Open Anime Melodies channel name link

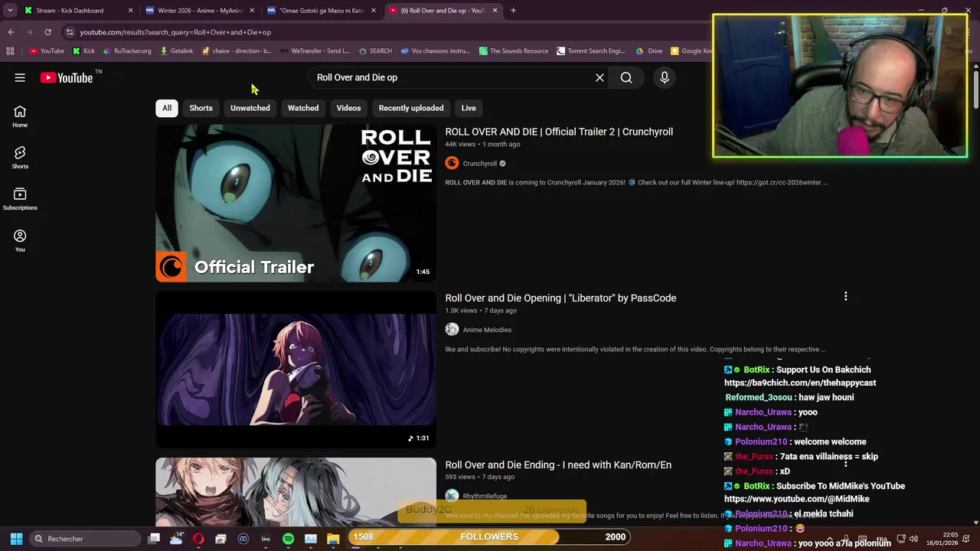487,330
